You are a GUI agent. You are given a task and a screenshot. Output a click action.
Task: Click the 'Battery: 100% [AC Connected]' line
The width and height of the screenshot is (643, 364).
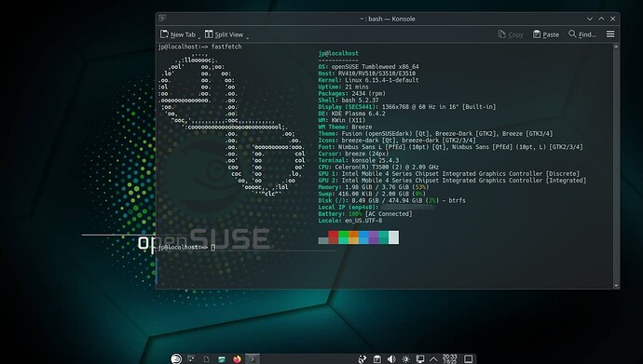click(365, 214)
